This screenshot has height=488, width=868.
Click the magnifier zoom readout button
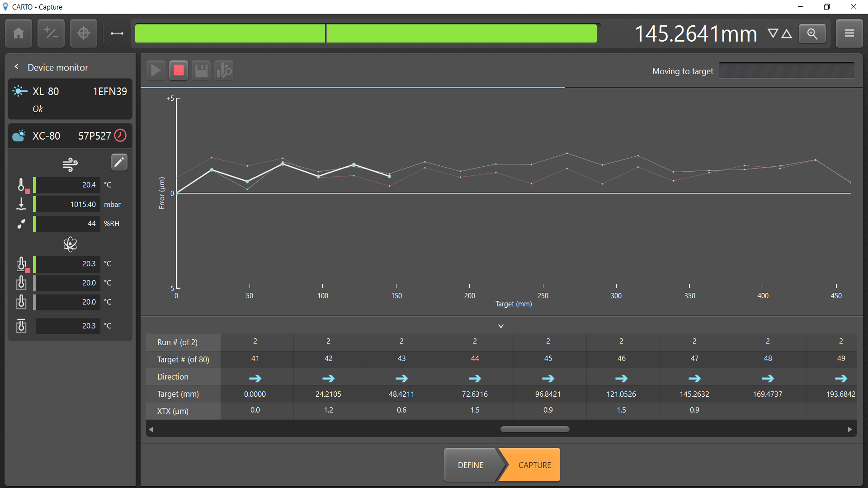[812, 33]
